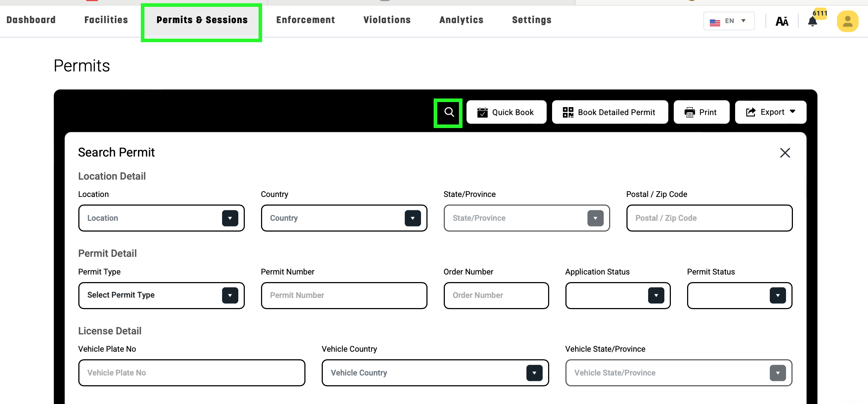Open the Export dropdown menu
Screen dimensions: 868x404
click(771, 112)
